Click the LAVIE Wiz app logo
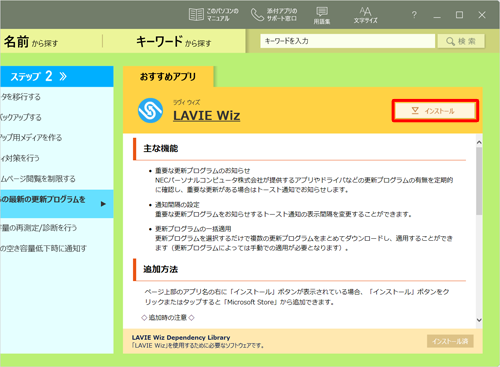 pos(150,110)
